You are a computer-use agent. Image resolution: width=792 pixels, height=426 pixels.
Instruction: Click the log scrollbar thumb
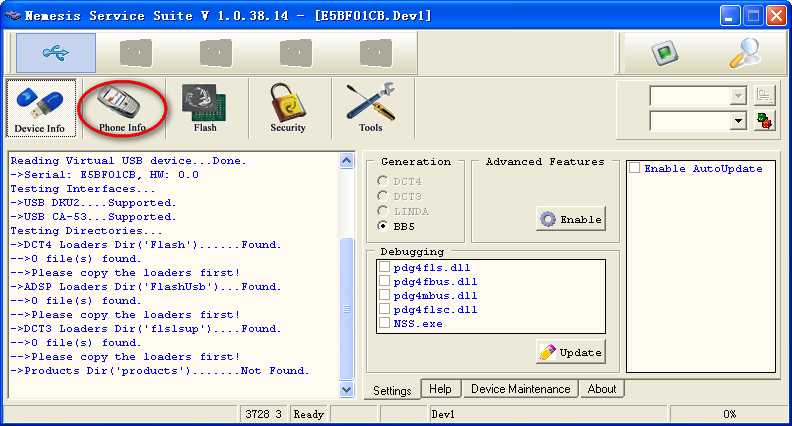(x=346, y=309)
